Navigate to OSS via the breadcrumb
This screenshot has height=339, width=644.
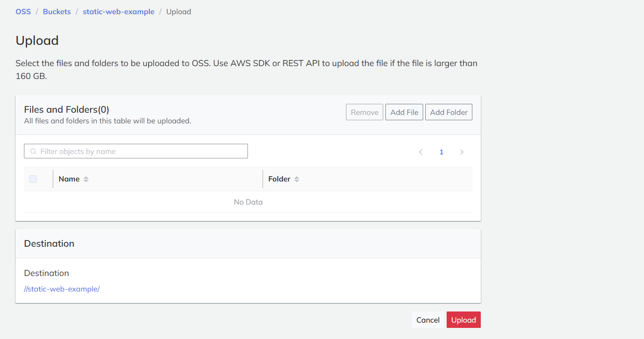[23, 12]
